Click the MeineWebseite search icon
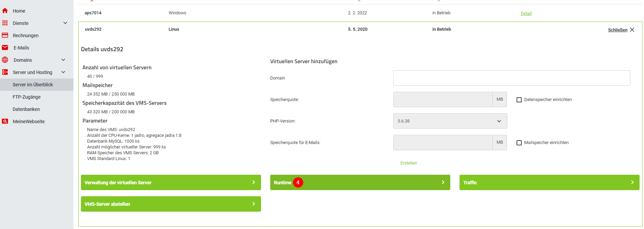 point(5,121)
